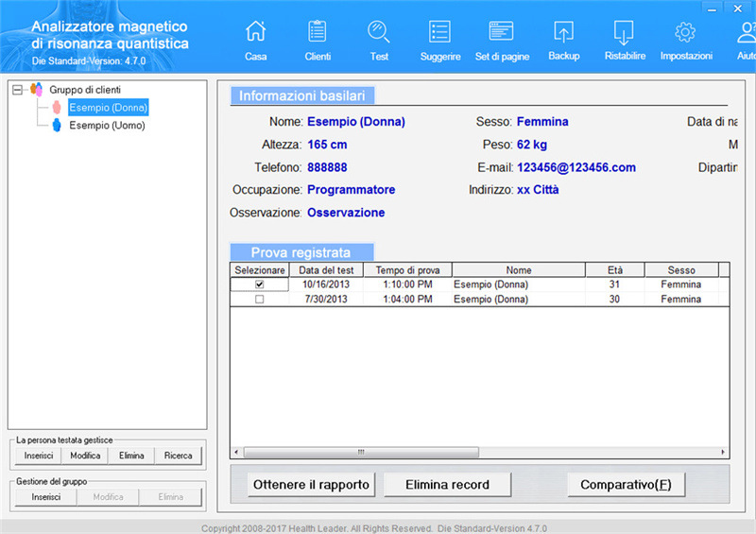Click the Data del test column header

326,270
